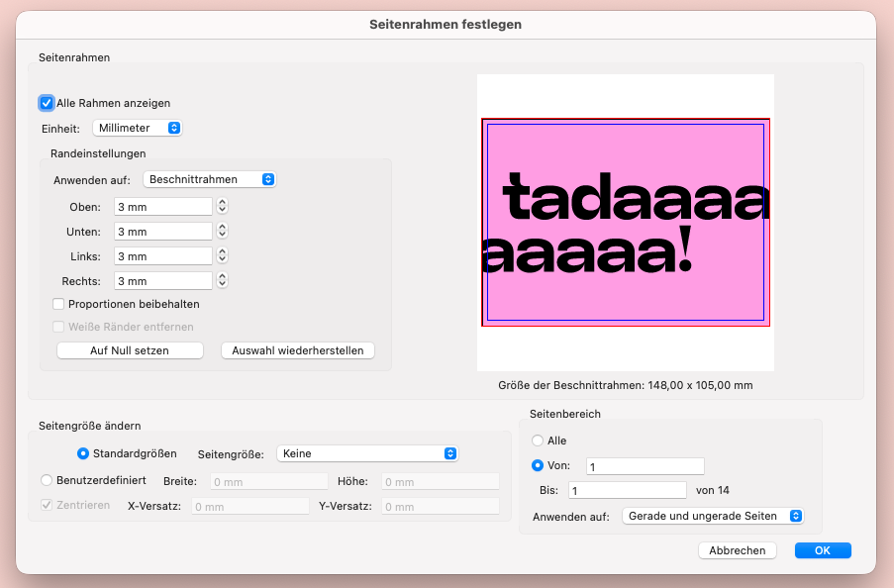894x588 pixels.
Task: Open the Einheit Millimeter dropdown
Action: pos(138,128)
